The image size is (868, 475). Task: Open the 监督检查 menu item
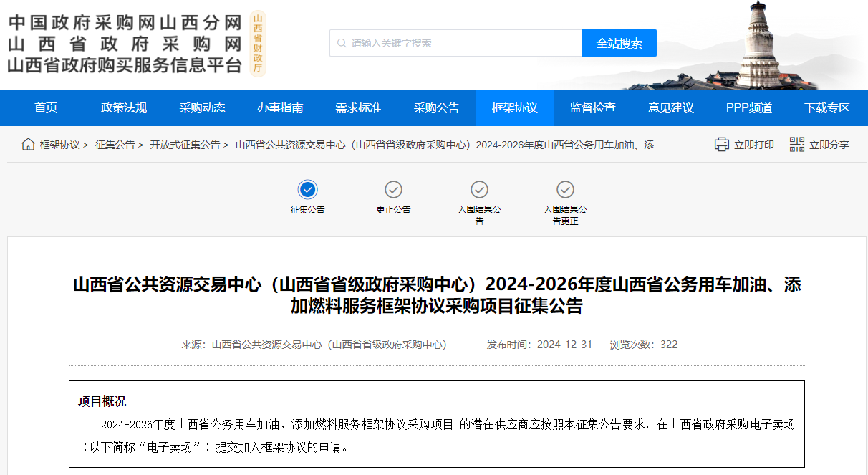592,107
